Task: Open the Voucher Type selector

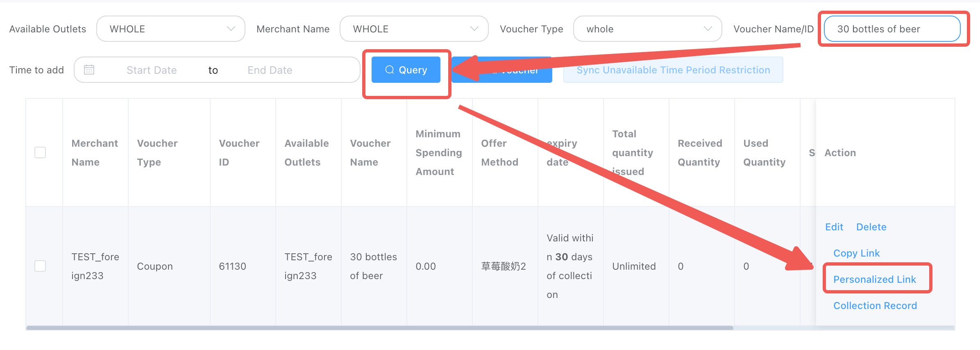Action: point(647,29)
